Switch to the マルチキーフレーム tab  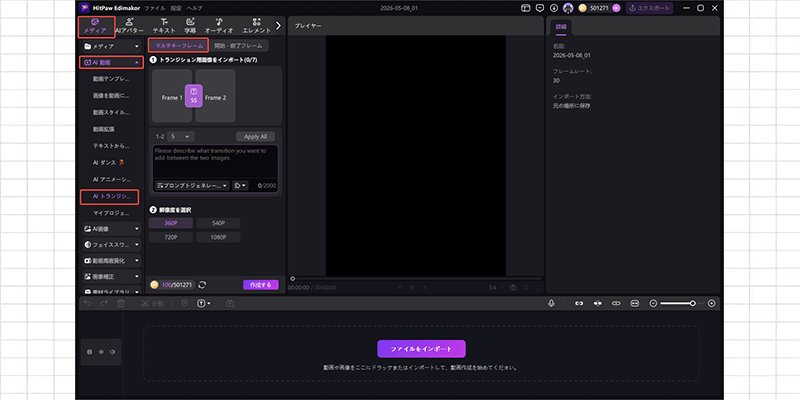pyautogui.click(x=179, y=45)
